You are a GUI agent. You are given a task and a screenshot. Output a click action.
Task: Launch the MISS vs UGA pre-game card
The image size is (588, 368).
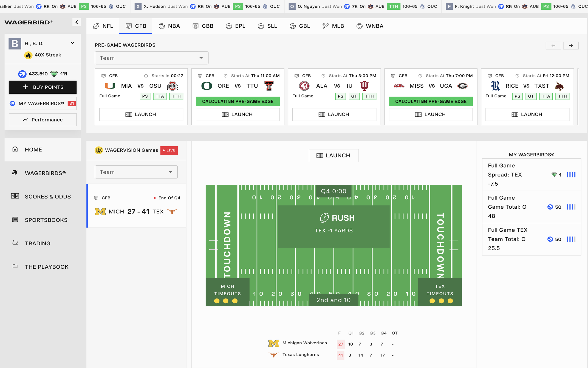click(431, 114)
